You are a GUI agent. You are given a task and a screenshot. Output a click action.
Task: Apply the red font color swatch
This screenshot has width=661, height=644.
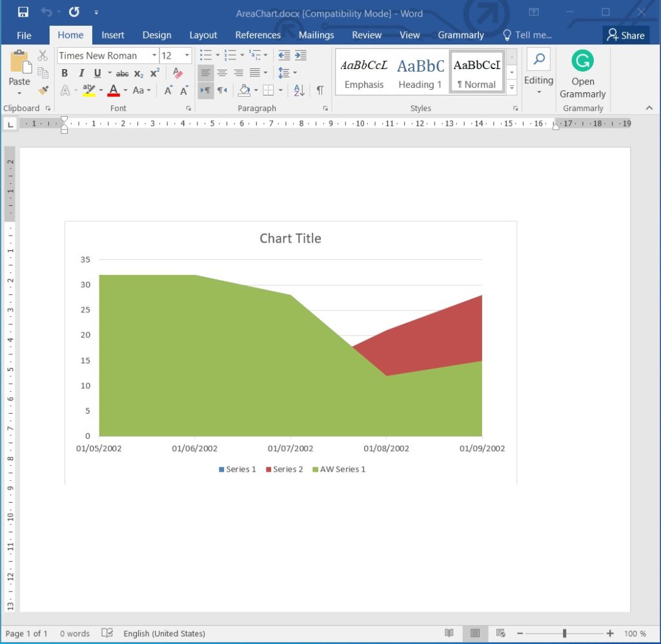113,90
